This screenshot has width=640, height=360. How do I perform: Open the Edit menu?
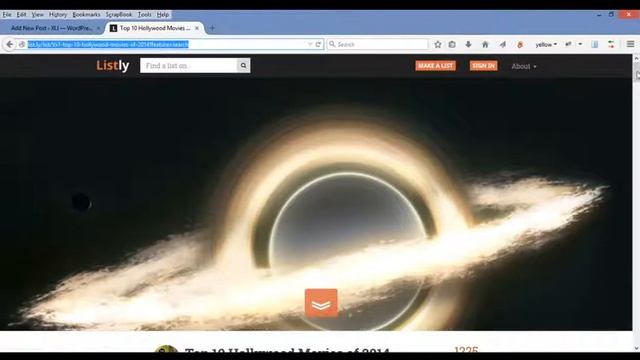(x=21, y=14)
